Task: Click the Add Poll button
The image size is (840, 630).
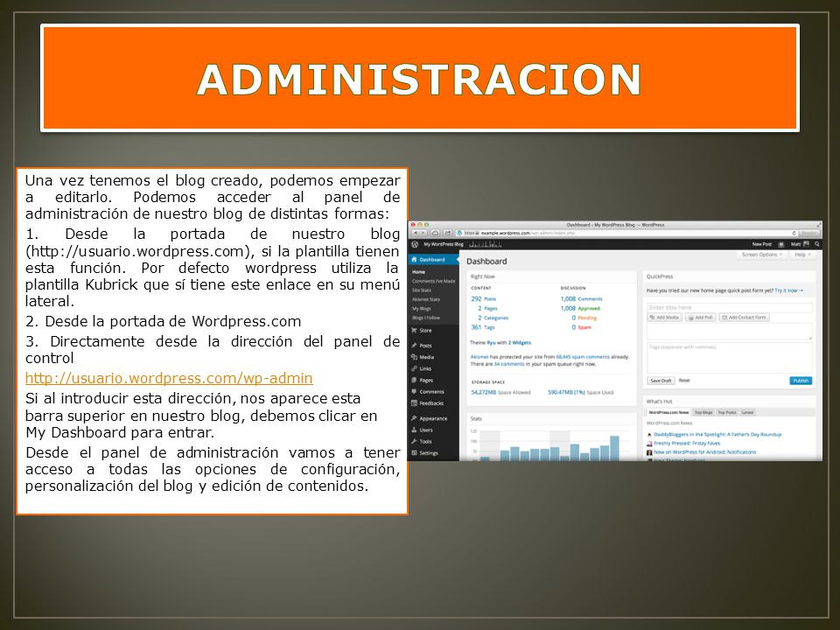Action: (700, 318)
